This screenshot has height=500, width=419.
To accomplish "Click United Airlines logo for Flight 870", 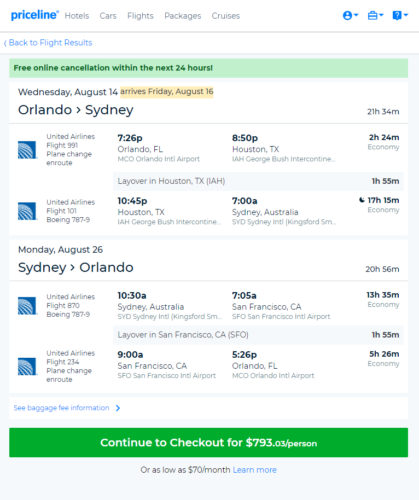I will tap(27, 306).
